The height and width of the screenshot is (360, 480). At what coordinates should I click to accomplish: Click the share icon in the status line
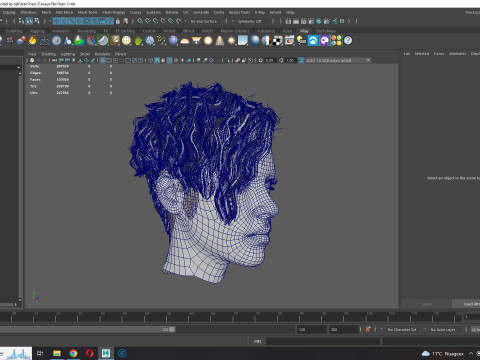334,21
